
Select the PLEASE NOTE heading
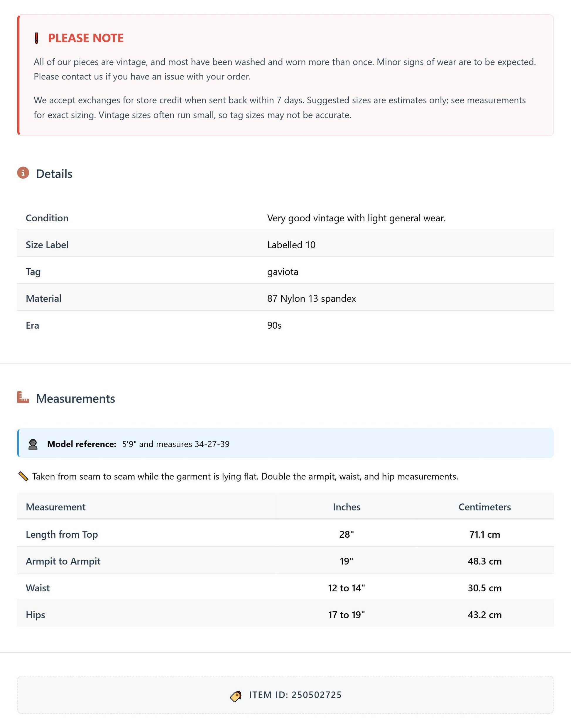point(86,38)
